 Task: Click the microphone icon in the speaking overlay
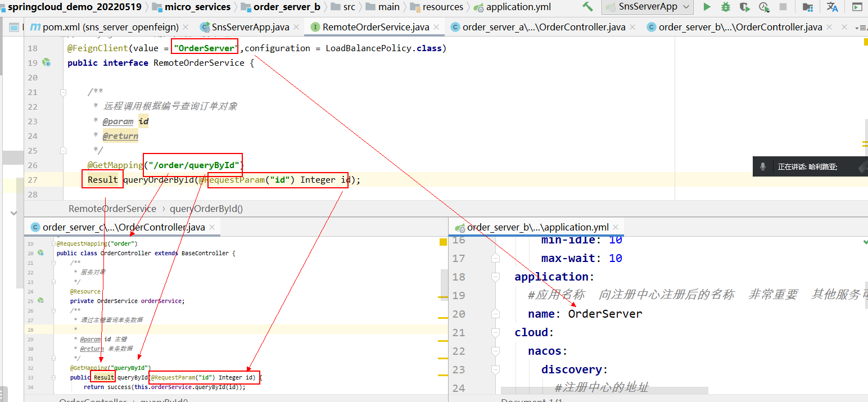pos(763,166)
